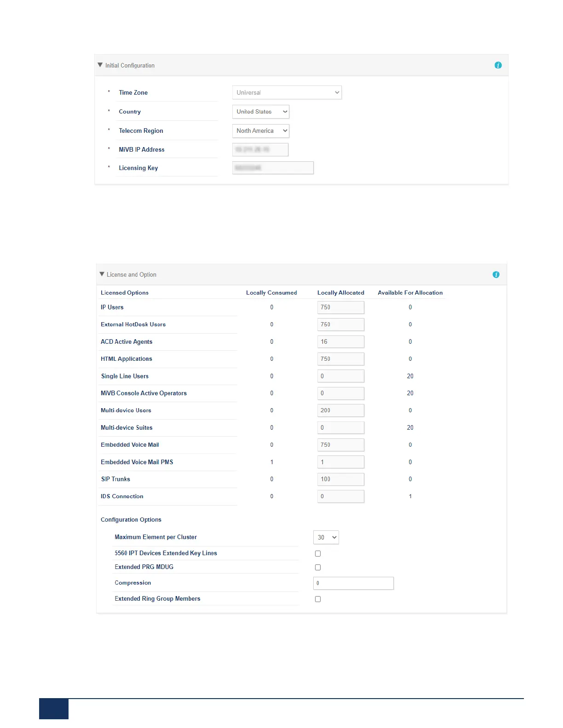Click the Multi-device Suites available value 20
The height and width of the screenshot is (728, 563).
[x=410, y=427]
